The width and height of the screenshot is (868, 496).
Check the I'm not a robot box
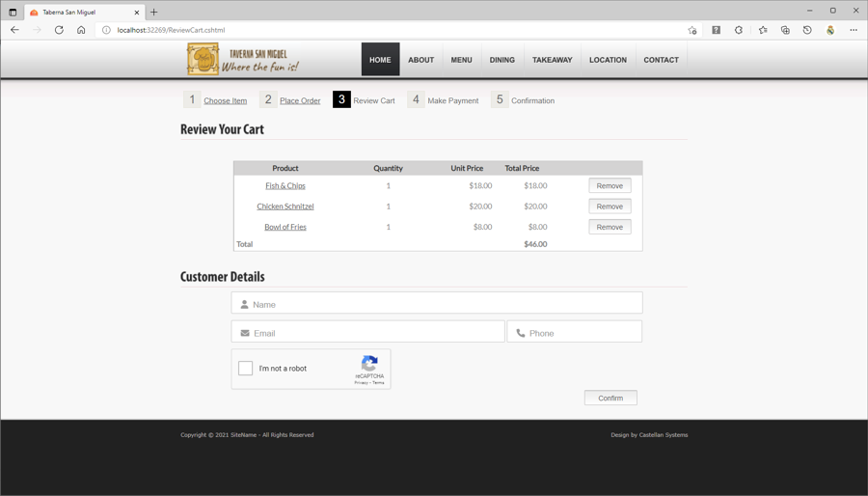point(245,368)
